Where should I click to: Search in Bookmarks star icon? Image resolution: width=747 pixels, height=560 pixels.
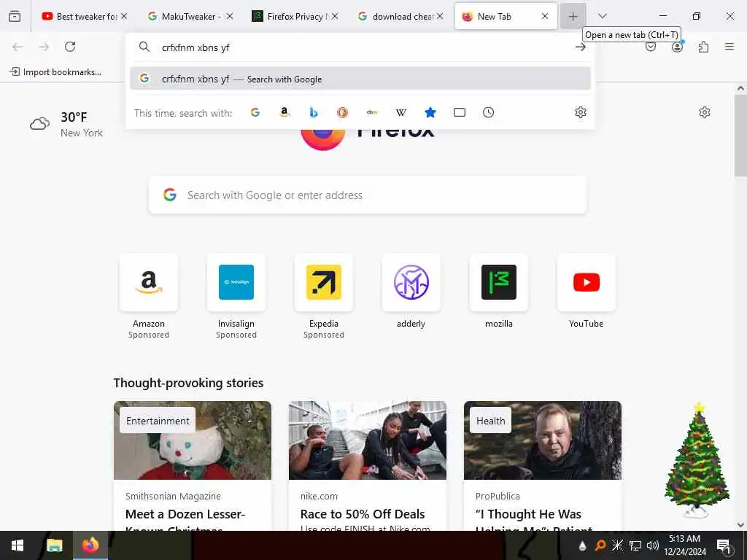430,112
